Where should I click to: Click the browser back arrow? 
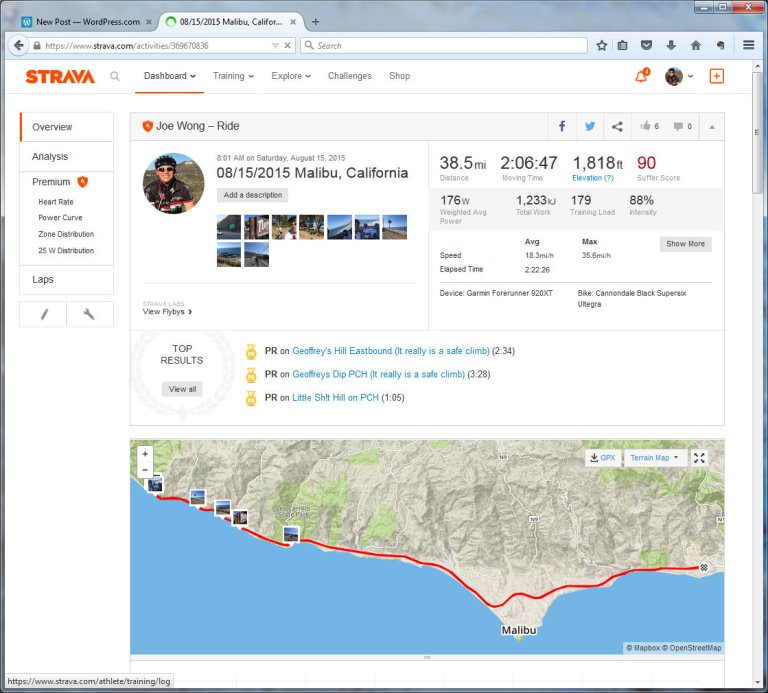(x=19, y=46)
